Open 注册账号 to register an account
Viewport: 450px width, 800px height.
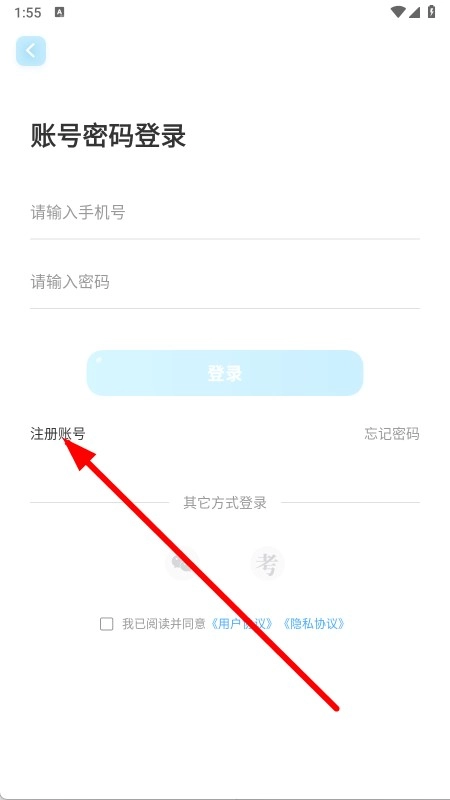pyautogui.click(x=58, y=434)
